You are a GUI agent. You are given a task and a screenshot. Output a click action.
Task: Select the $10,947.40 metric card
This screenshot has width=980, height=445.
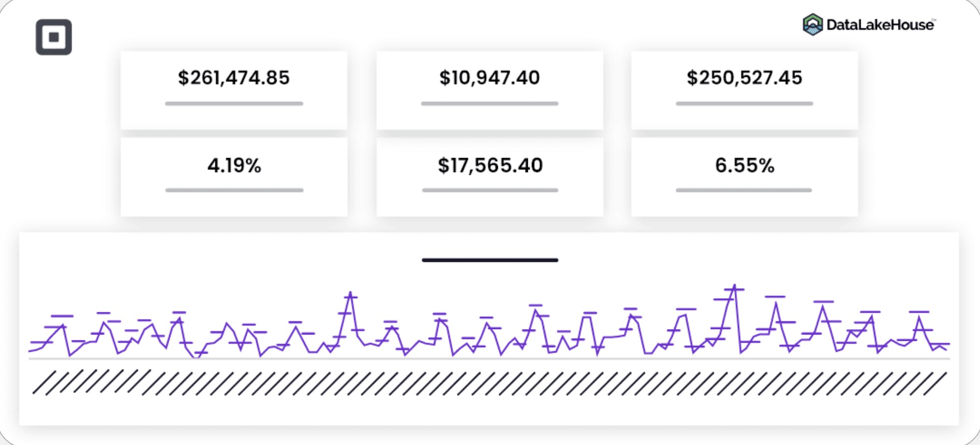point(490,90)
